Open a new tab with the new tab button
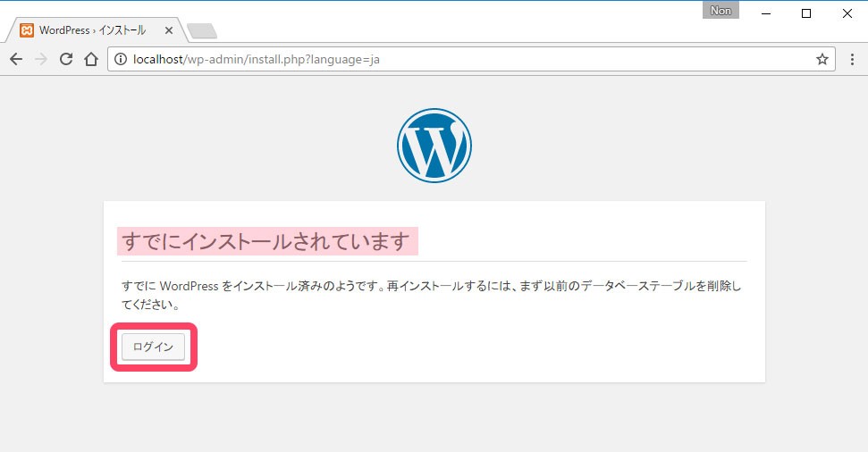 click(202, 31)
